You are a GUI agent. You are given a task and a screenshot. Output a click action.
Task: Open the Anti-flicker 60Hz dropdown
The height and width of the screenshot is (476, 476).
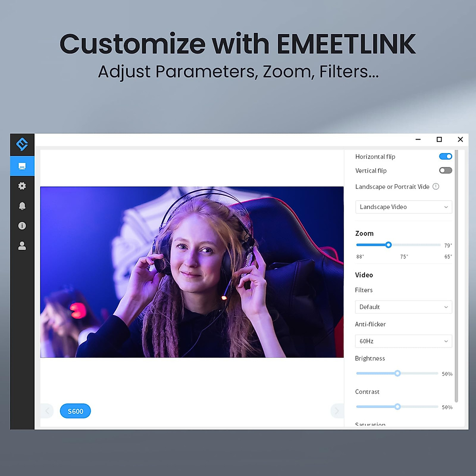coord(403,341)
